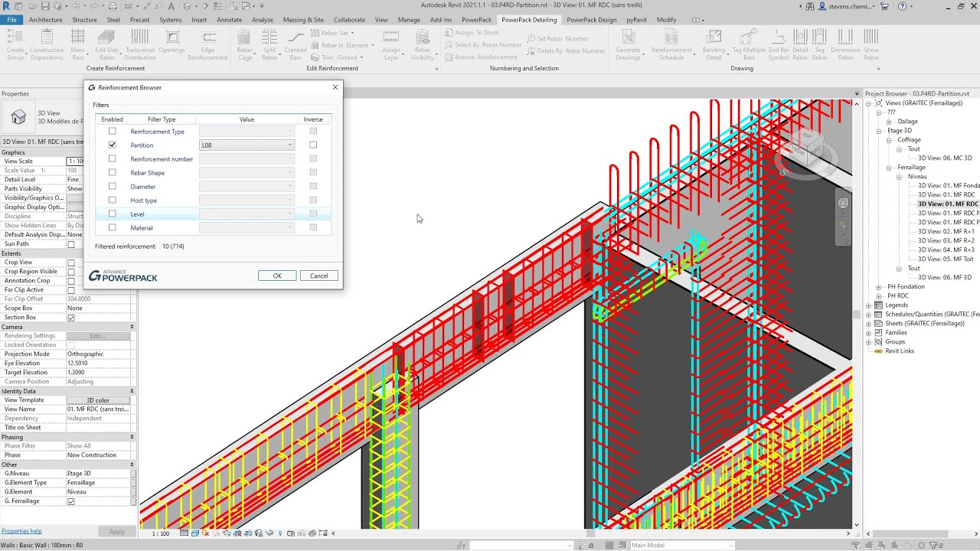The image size is (980, 551).
Task: Enable the Rebar Shape filter checkbox
Action: tap(113, 173)
